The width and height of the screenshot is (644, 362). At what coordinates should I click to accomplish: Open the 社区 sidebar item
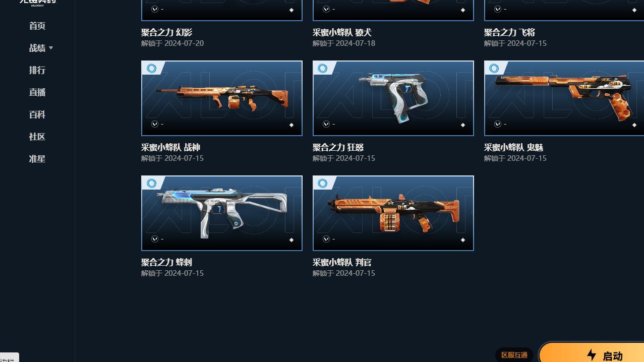37,137
